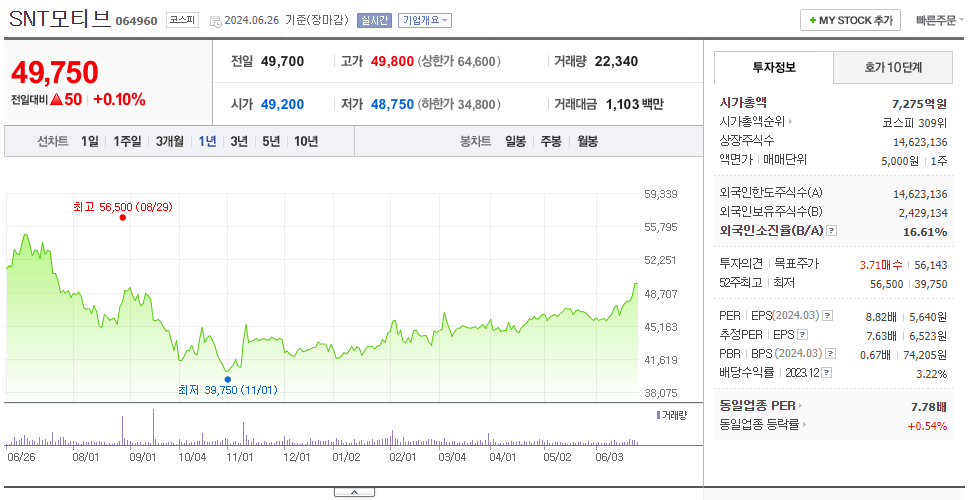Click the 외국인소진율 value 16.61%
968x500 pixels.
(x=927, y=231)
